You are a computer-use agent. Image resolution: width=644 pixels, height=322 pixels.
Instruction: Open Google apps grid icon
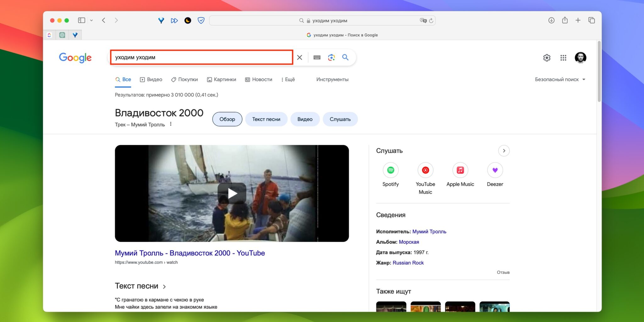pos(563,58)
